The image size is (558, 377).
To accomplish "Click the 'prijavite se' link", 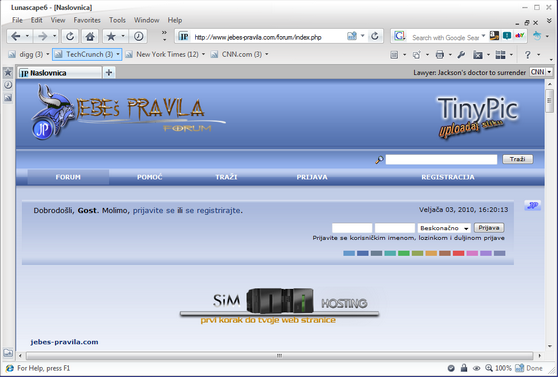I will (153, 211).
